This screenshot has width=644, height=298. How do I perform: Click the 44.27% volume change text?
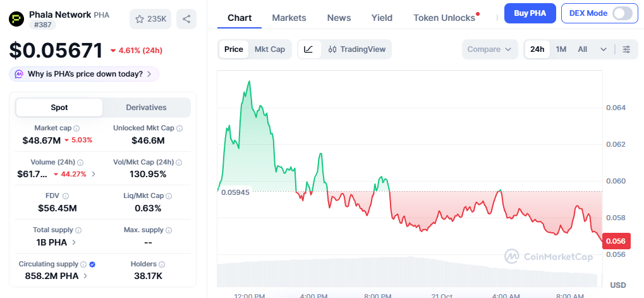pos(70,174)
